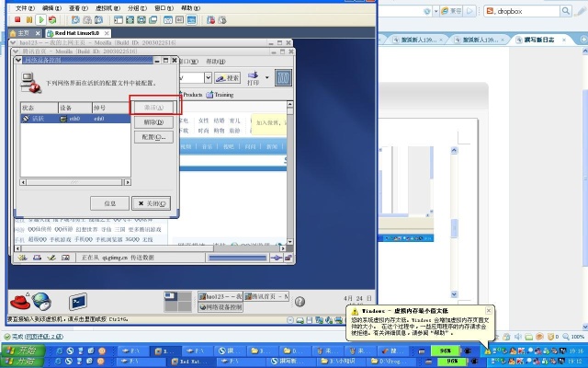The height and width of the screenshot is (368, 588).
Task: Click the 兼容 compatibility mode button
Action: click(452, 11)
